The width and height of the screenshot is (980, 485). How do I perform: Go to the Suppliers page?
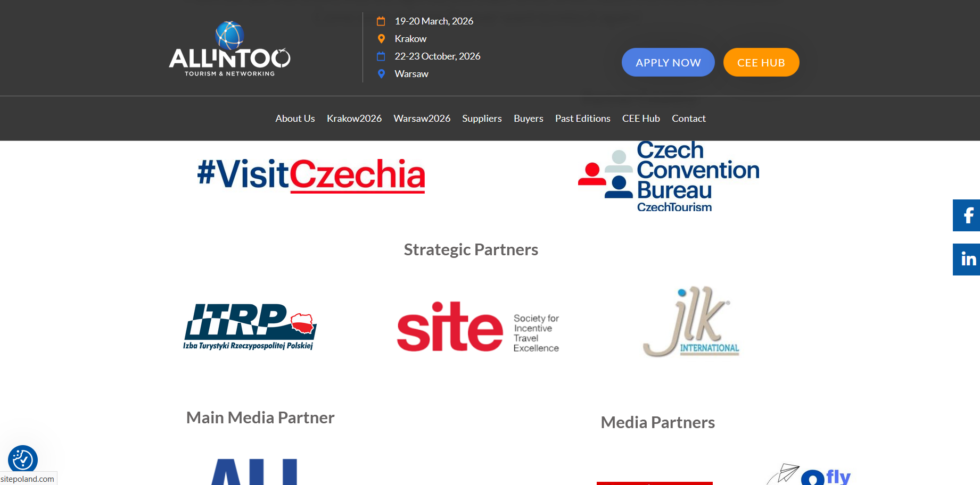482,119
